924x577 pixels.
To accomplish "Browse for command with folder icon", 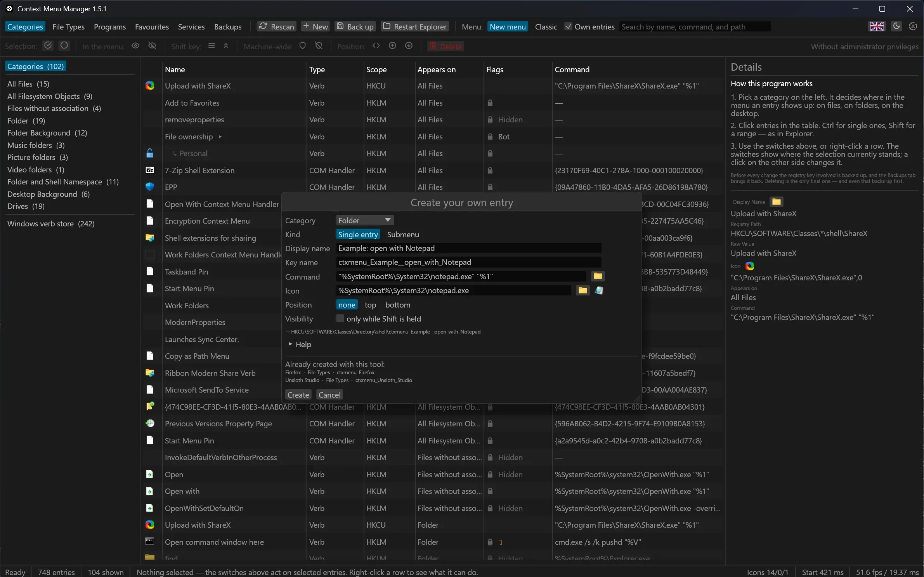I will (598, 276).
